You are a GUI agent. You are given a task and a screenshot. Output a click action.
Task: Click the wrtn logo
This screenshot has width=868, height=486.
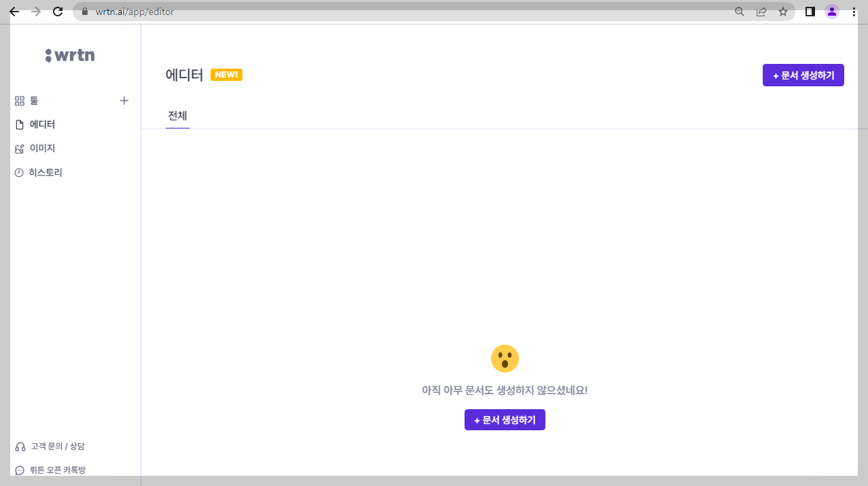[x=70, y=54]
